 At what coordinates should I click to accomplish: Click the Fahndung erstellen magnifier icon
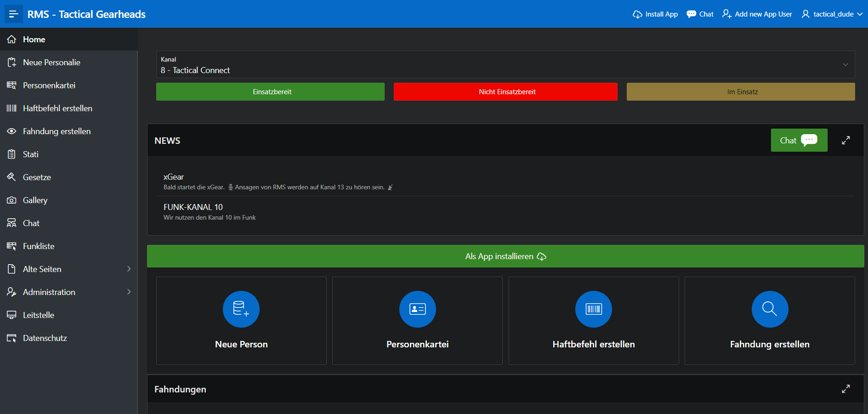(770, 309)
